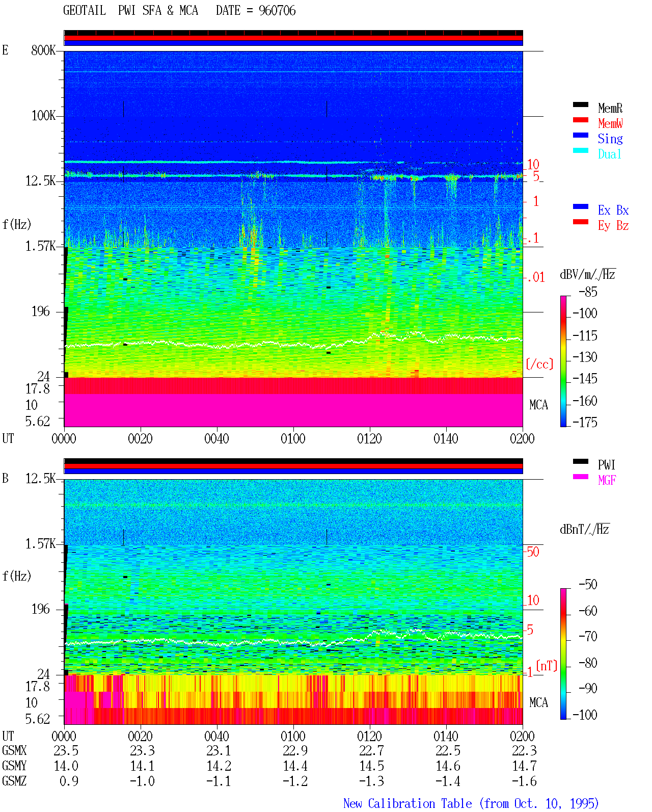652x812 pixels.
Task: Click the GSMX row label
Action: pyautogui.click(x=14, y=751)
